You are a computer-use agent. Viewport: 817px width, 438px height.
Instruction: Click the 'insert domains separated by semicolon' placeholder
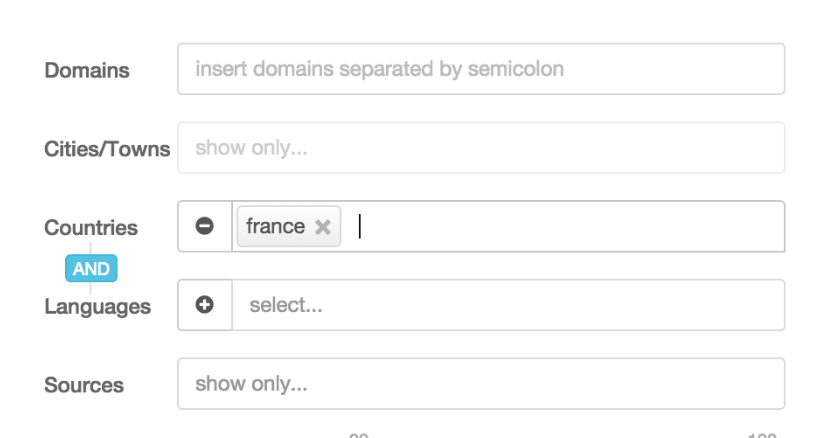(x=379, y=70)
